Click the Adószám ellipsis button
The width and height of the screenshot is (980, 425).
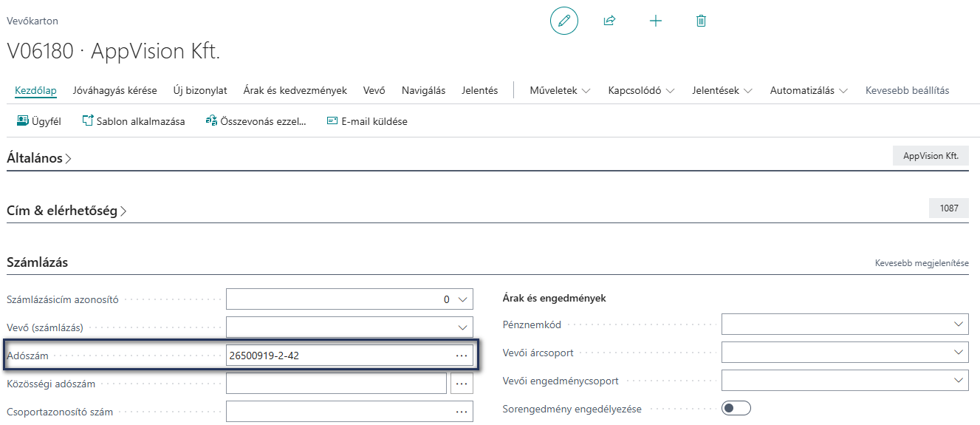click(462, 356)
